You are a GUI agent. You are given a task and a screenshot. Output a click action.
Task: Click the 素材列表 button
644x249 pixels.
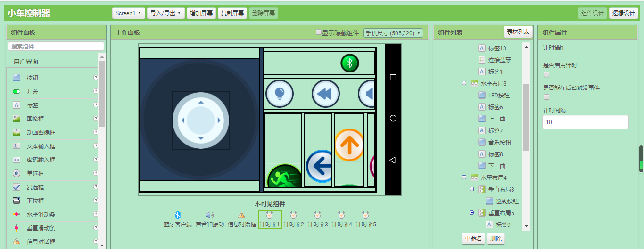[x=518, y=32]
